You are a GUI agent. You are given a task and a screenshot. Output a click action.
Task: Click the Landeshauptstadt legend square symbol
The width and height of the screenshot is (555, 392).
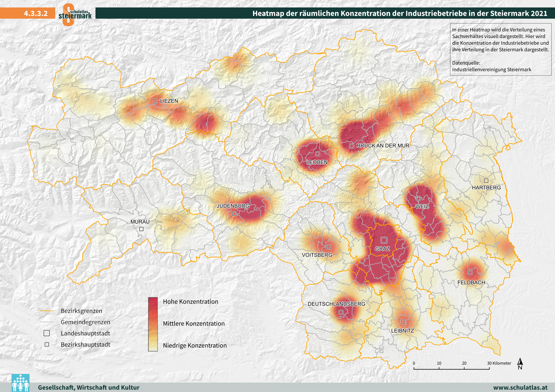pos(47,333)
